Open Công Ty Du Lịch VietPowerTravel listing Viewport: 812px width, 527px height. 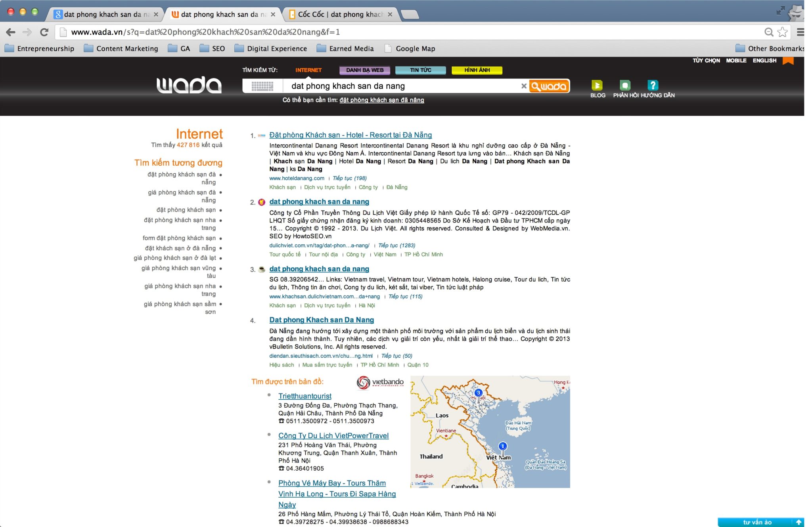[x=333, y=435]
